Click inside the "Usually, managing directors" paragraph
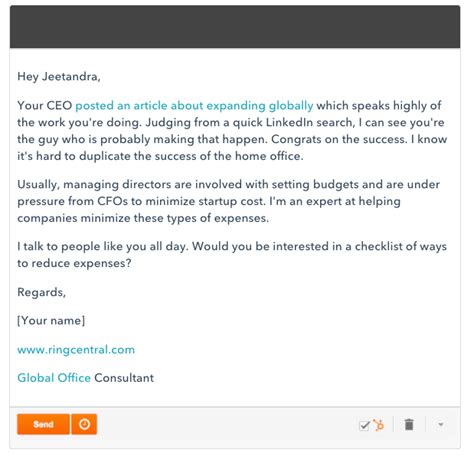The width and height of the screenshot is (474, 456). [x=228, y=201]
